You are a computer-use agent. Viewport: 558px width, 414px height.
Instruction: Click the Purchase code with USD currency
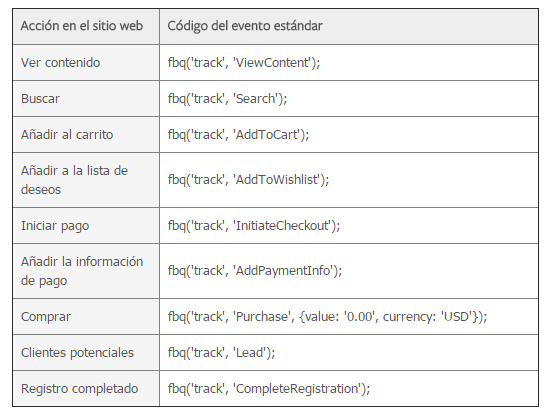point(327,316)
